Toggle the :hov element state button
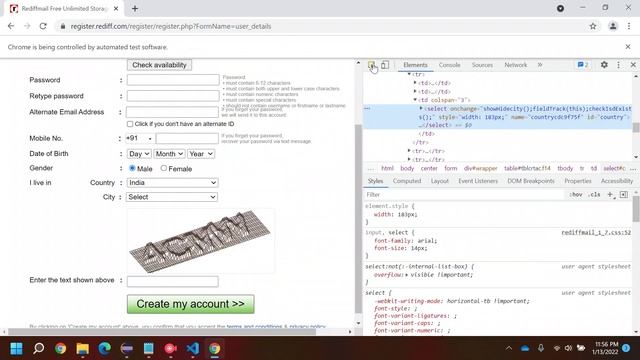The image size is (640, 360). pyautogui.click(x=576, y=195)
